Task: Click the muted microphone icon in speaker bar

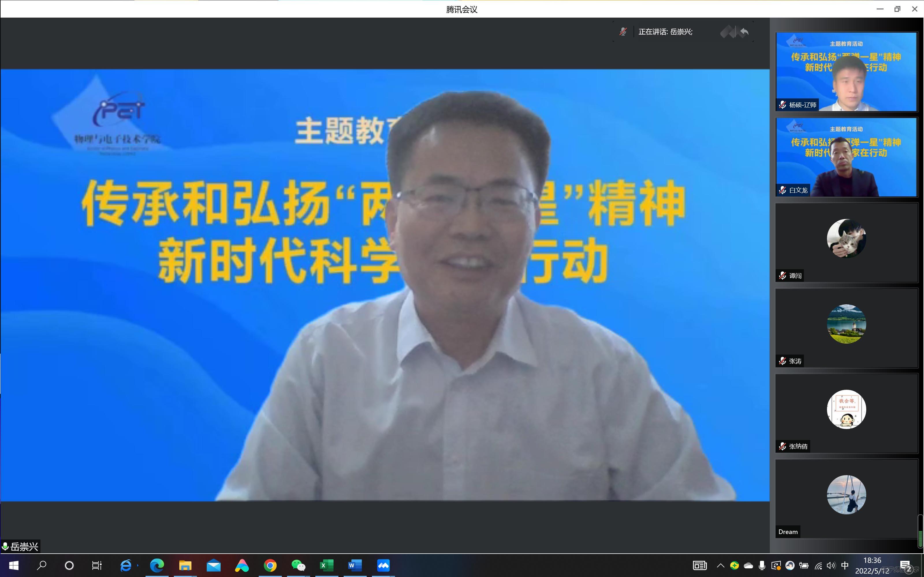Action: 623,32
